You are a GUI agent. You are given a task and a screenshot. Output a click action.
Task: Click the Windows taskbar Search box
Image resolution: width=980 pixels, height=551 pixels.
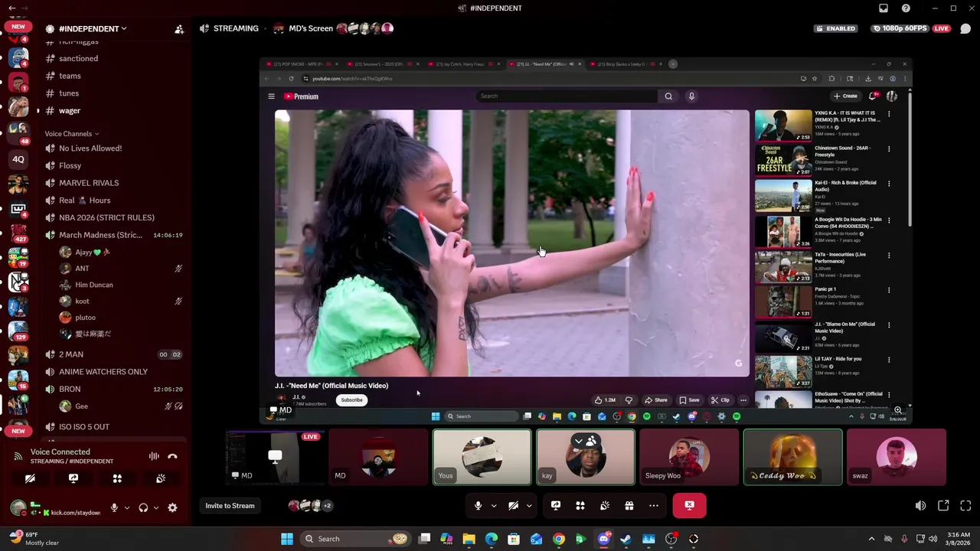pyautogui.click(x=357, y=539)
